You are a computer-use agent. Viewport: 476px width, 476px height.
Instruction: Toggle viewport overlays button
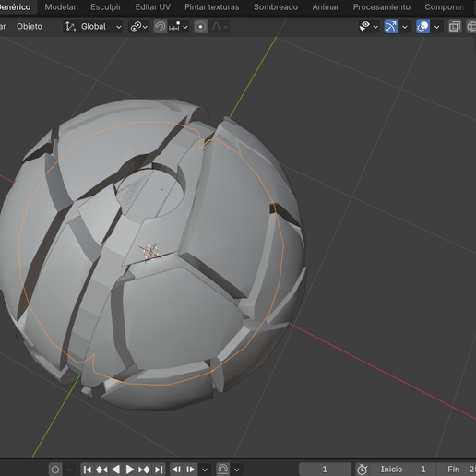pyautogui.click(x=422, y=27)
